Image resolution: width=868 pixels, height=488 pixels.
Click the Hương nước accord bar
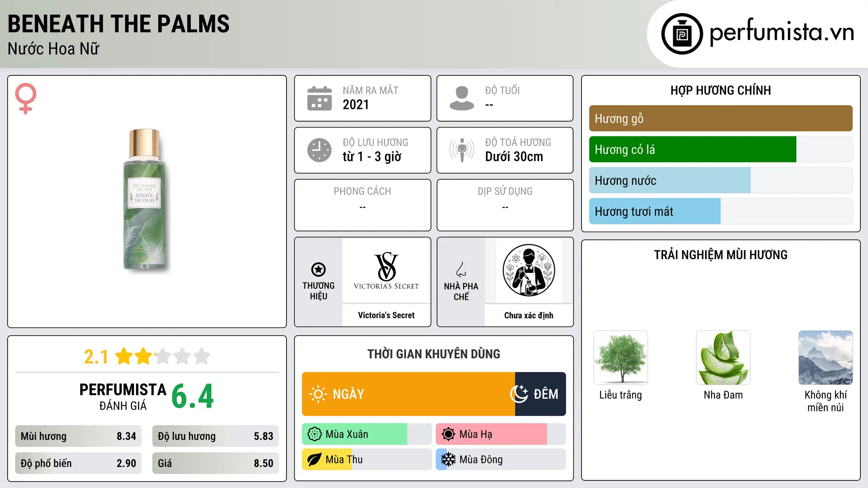[721, 180]
